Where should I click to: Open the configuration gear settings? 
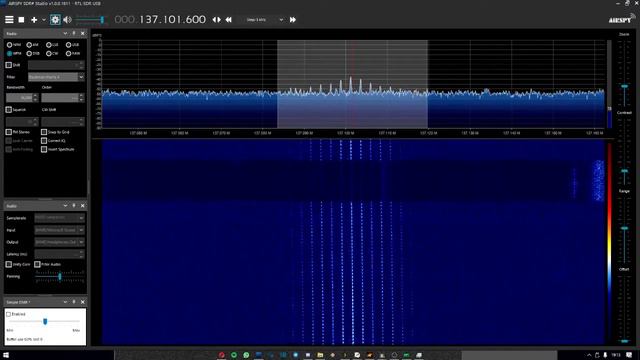coord(55,20)
